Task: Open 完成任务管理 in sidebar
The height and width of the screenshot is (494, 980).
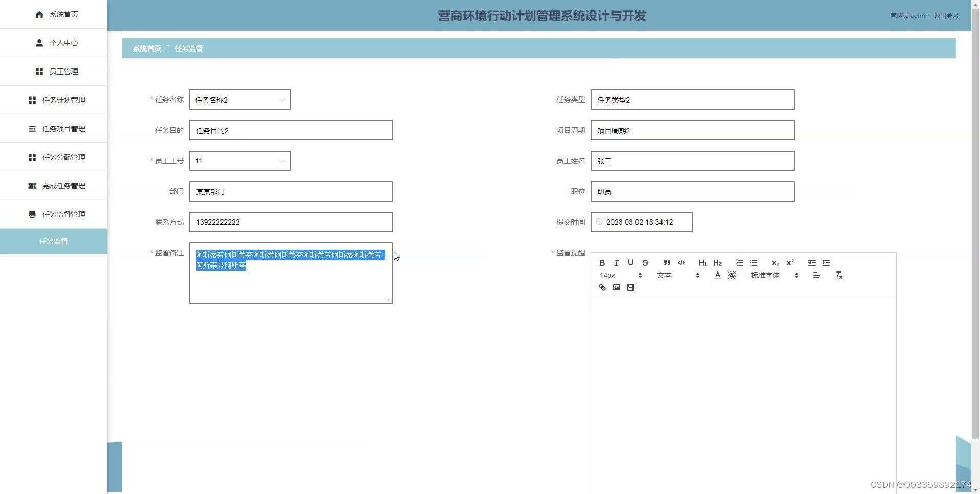Action: click(x=54, y=186)
